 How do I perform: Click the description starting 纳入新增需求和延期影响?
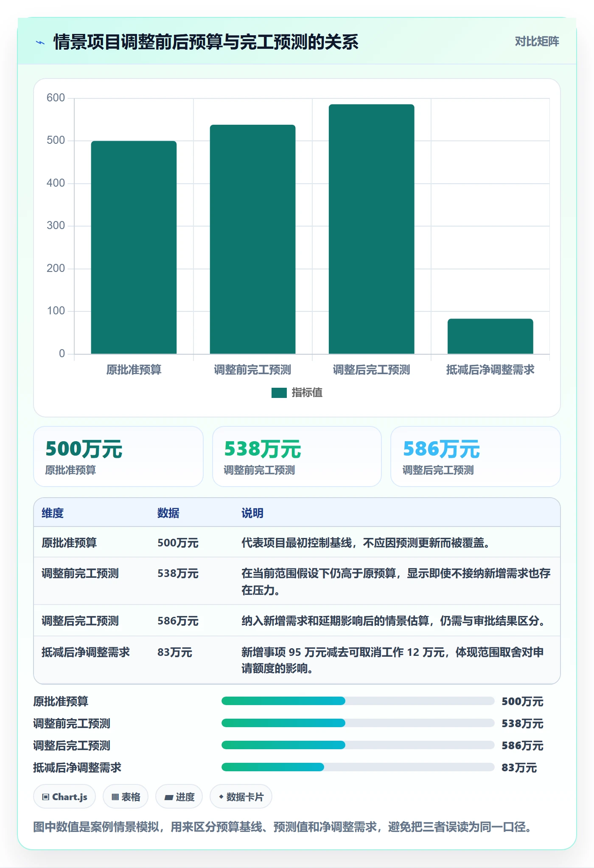(x=395, y=621)
